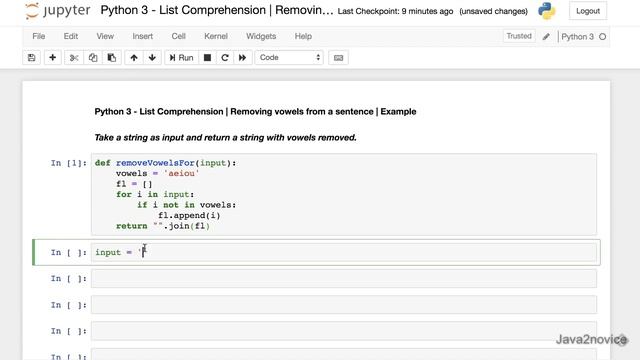The width and height of the screenshot is (640, 360).
Task: Open the Insert menu
Action: pyautogui.click(x=142, y=36)
